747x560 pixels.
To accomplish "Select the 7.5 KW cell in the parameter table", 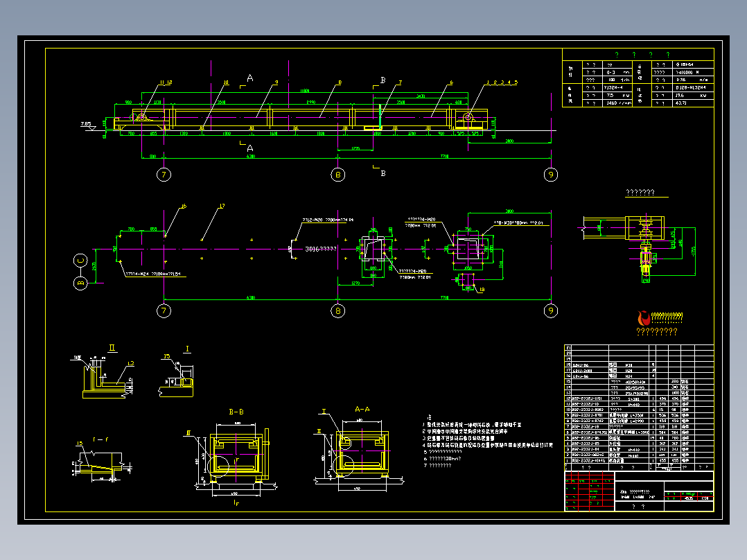I will [x=618, y=96].
